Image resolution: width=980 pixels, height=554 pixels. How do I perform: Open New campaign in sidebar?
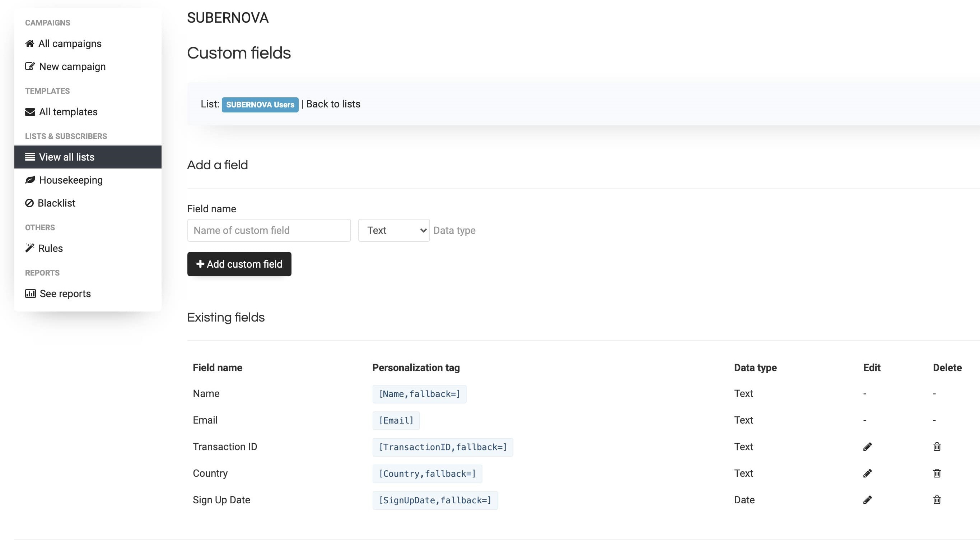88,66
